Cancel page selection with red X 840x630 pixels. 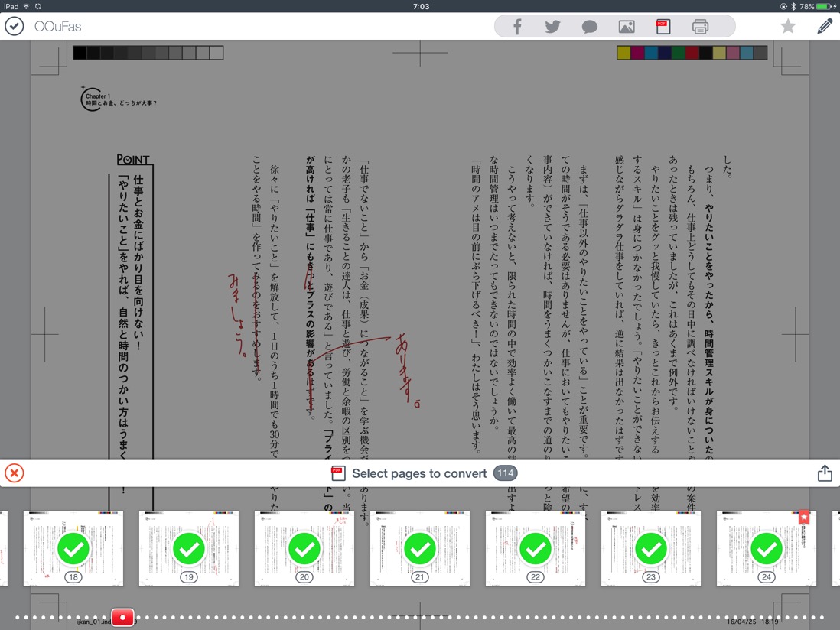tap(15, 473)
